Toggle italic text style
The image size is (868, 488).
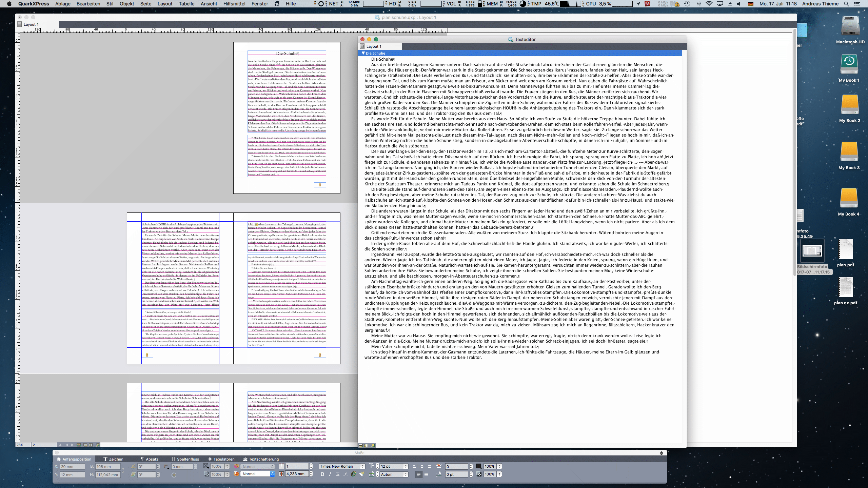point(330,474)
